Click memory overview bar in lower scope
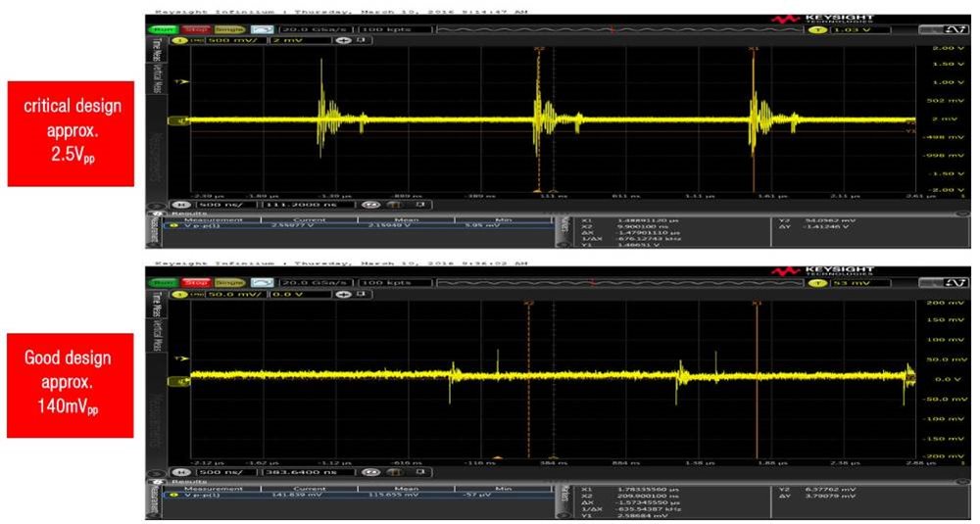The height and width of the screenshot is (524, 980). (x=618, y=283)
